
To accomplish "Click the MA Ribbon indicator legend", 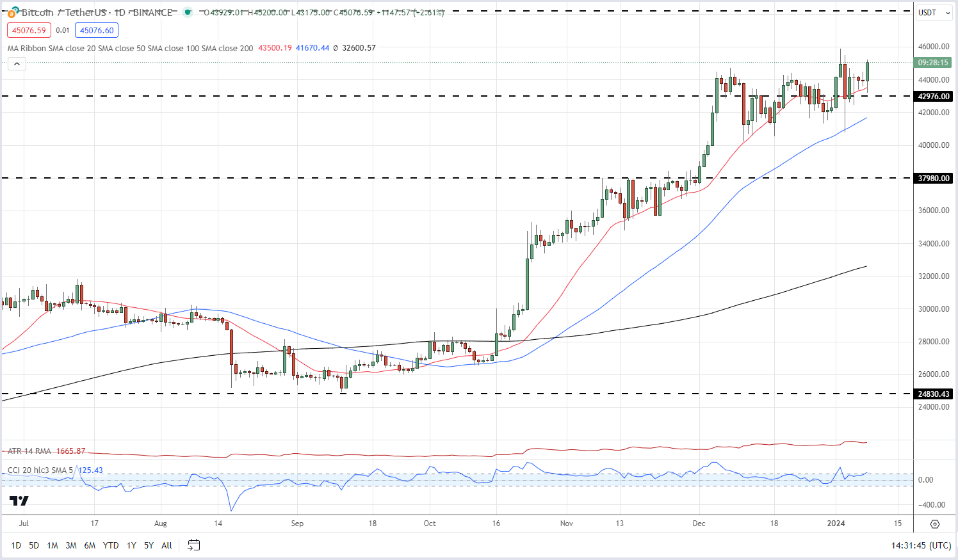I will click(130, 48).
